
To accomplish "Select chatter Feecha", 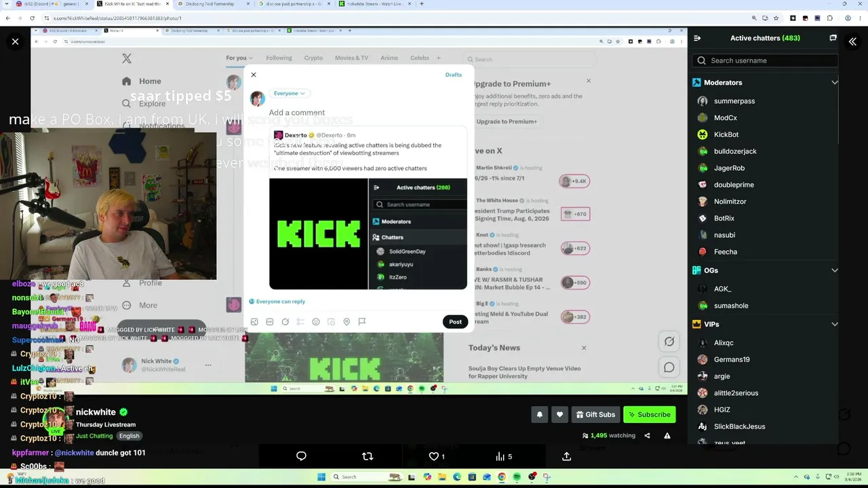I will coord(725,252).
